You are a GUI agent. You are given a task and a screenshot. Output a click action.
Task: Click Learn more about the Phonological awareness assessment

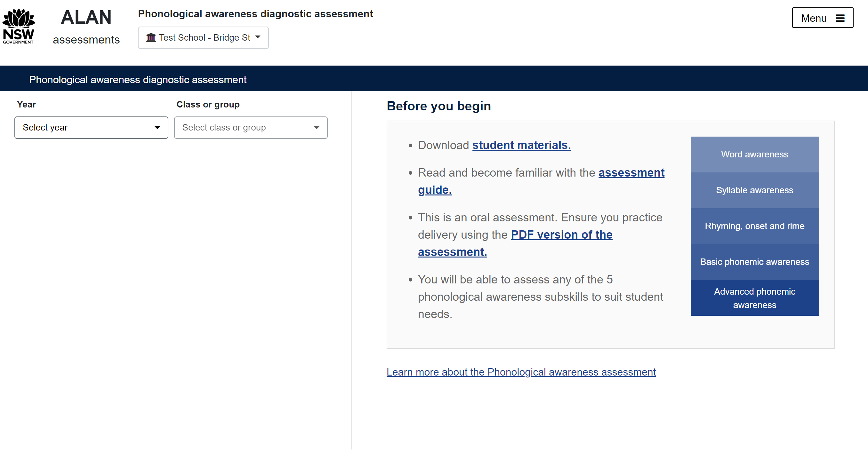pos(521,372)
